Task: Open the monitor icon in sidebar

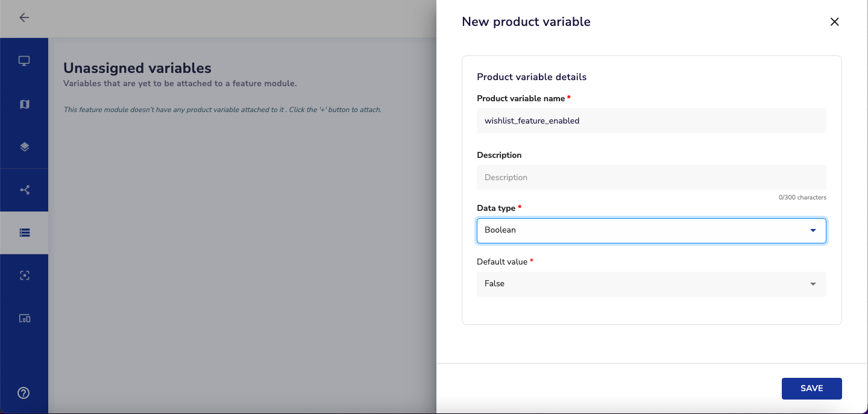Action: tap(24, 61)
